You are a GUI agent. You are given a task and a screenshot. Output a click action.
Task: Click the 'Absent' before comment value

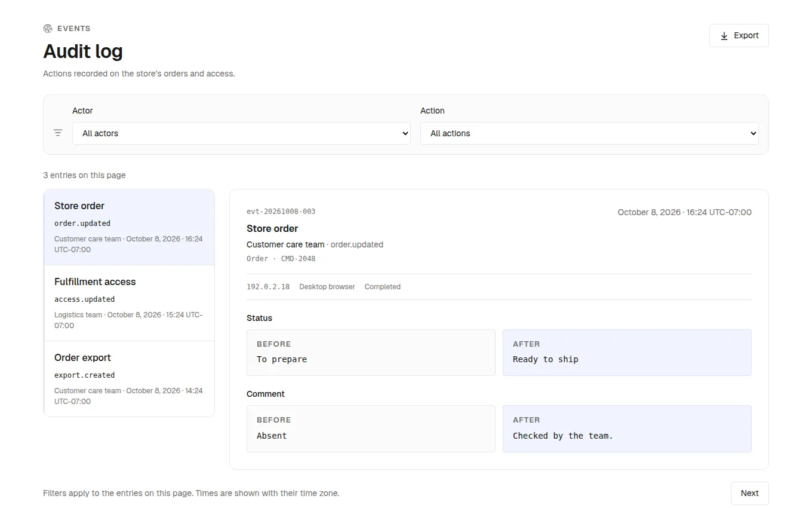(x=272, y=436)
